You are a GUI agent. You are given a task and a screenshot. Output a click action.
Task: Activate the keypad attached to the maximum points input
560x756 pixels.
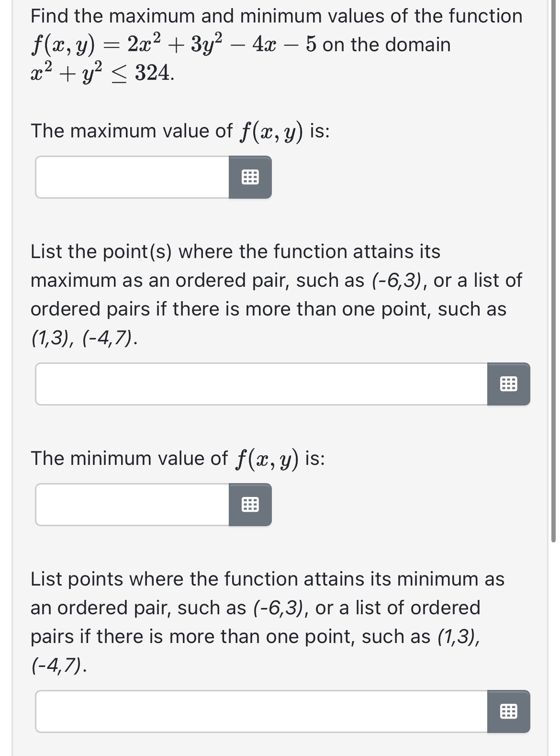click(x=509, y=384)
